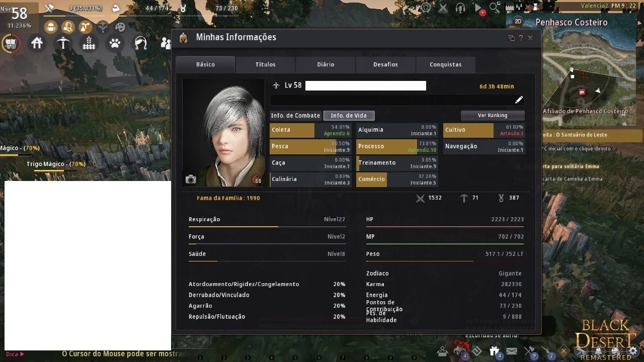644x362 pixels.
Task: Open the settings gear icon bottom right
Action: pos(633,351)
